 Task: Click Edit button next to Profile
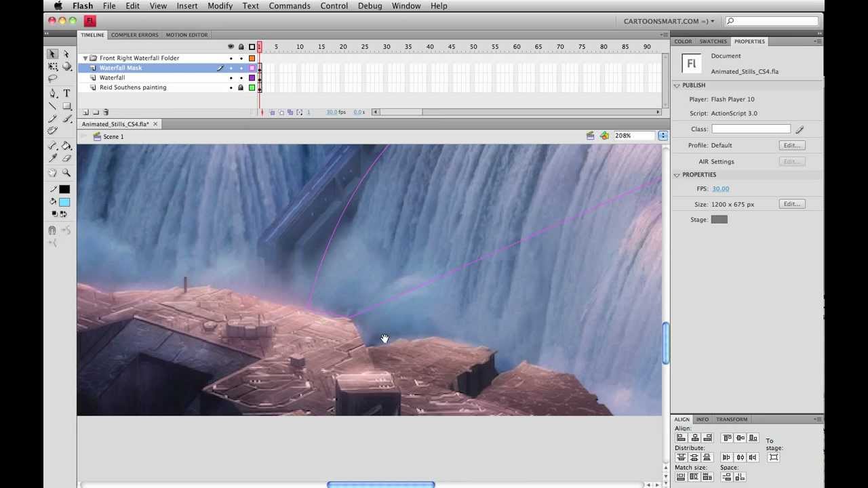792,145
